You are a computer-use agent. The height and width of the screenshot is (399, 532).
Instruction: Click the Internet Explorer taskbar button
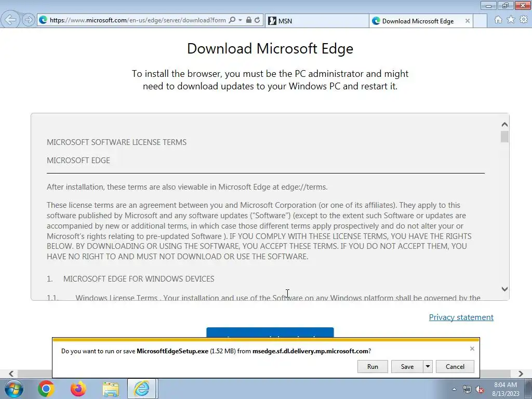[x=141, y=389]
